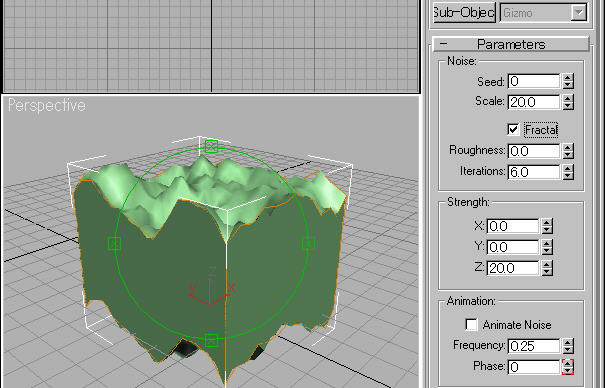
Task: Enable the Fractal checkbox
Action: click(x=513, y=130)
